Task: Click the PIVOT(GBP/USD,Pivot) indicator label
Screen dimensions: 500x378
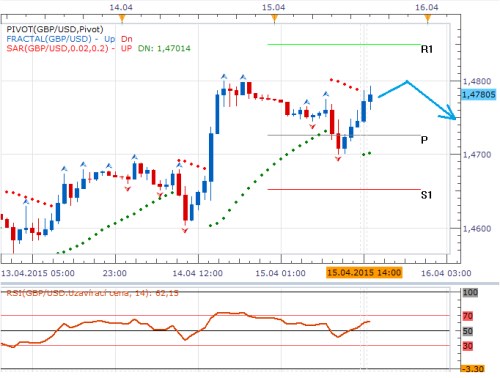Action: pos(55,29)
